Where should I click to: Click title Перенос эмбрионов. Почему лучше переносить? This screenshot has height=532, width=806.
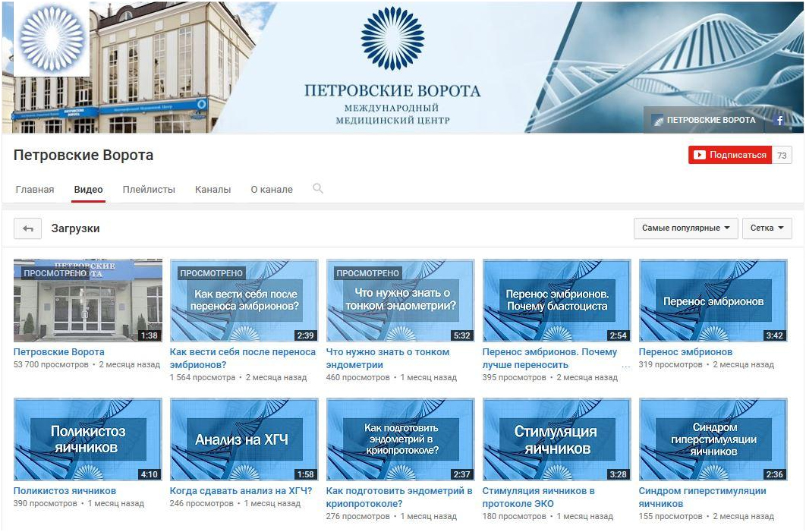549,358
